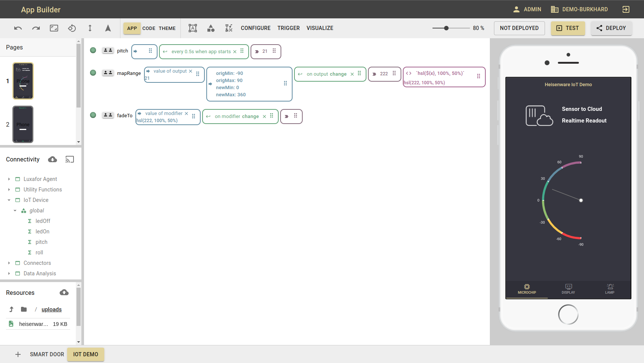Collapse the IoT Device tree node

9,200
